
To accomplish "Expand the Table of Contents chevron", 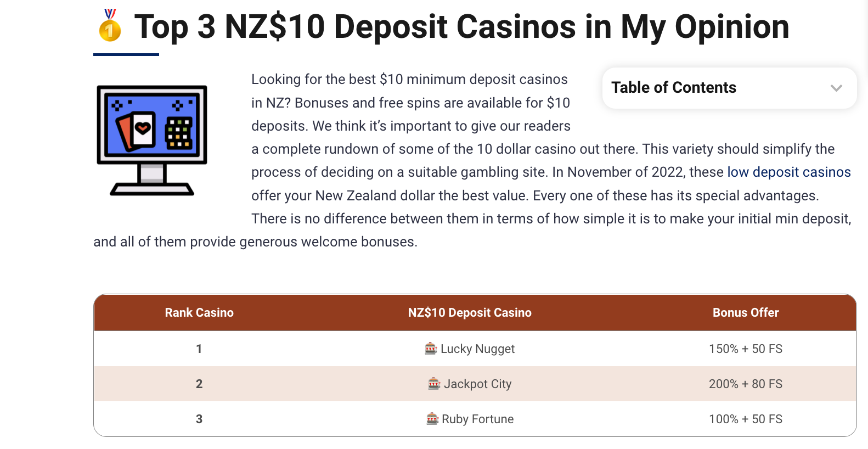I will pos(836,88).
